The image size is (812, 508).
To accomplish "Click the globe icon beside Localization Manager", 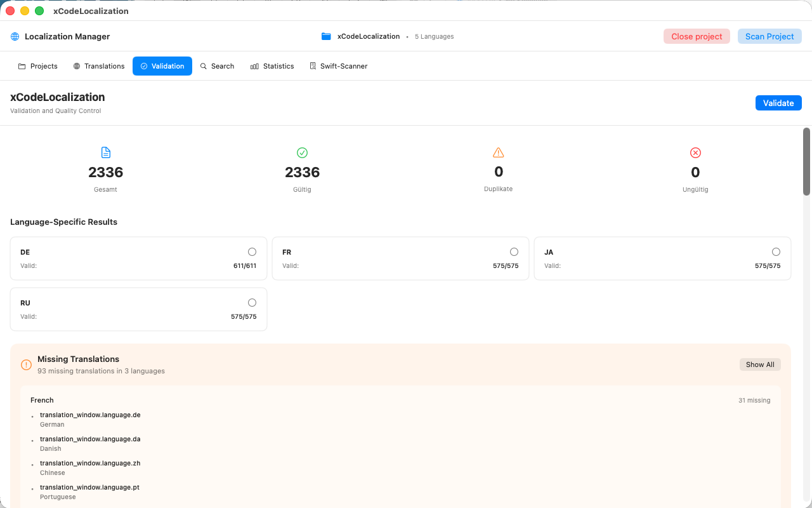I will [14, 36].
